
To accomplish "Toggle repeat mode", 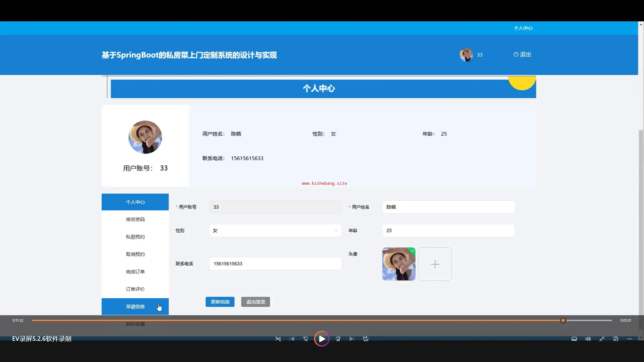I will point(366,339).
